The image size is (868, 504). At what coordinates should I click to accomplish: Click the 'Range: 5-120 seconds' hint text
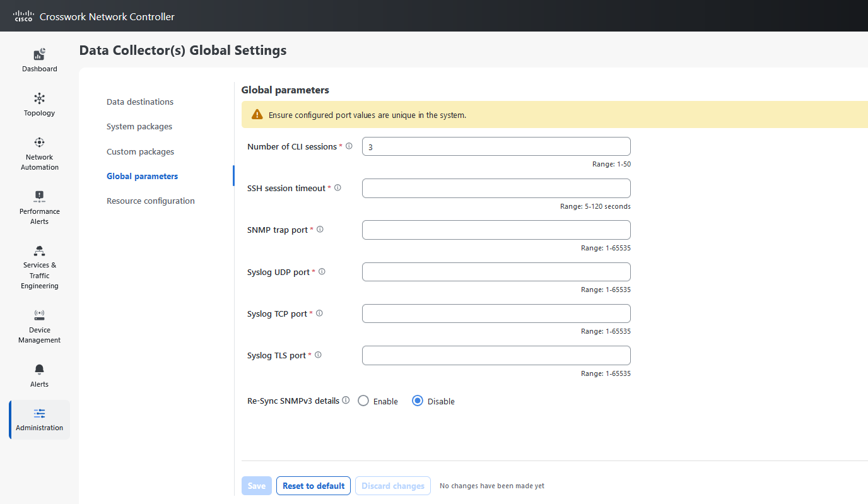595,206
